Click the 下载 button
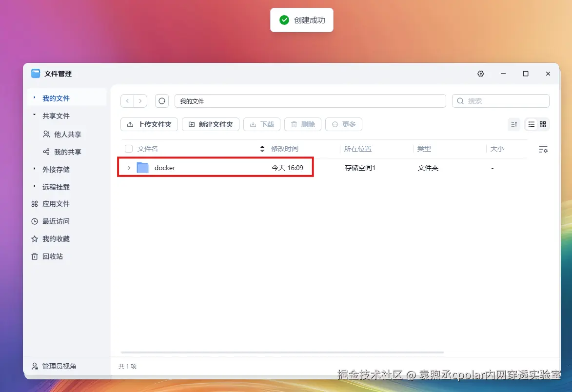572x392 pixels. click(x=262, y=124)
